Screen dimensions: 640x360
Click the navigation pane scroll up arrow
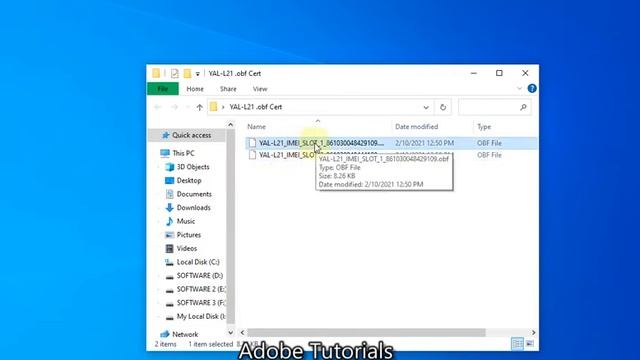pyautogui.click(x=231, y=124)
